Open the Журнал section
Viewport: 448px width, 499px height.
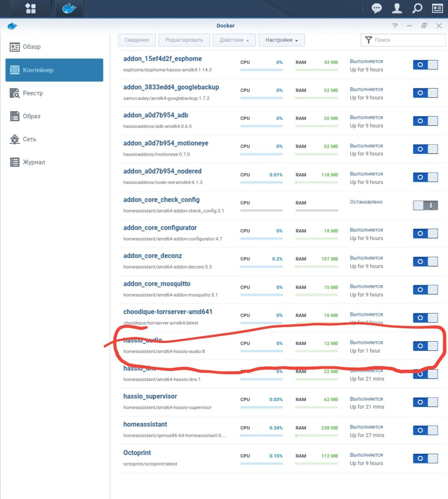pos(54,162)
